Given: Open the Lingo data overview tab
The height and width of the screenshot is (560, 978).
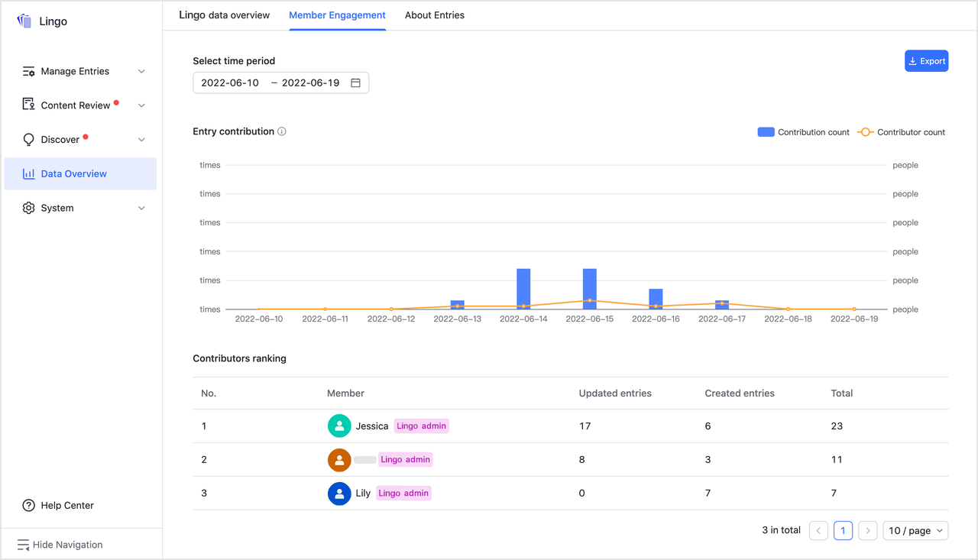Looking at the screenshot, I should [224, 15].
